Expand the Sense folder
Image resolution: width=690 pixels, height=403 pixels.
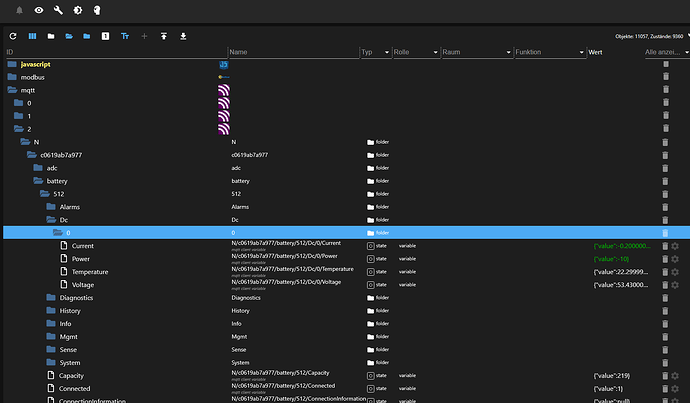pos(51,349)
